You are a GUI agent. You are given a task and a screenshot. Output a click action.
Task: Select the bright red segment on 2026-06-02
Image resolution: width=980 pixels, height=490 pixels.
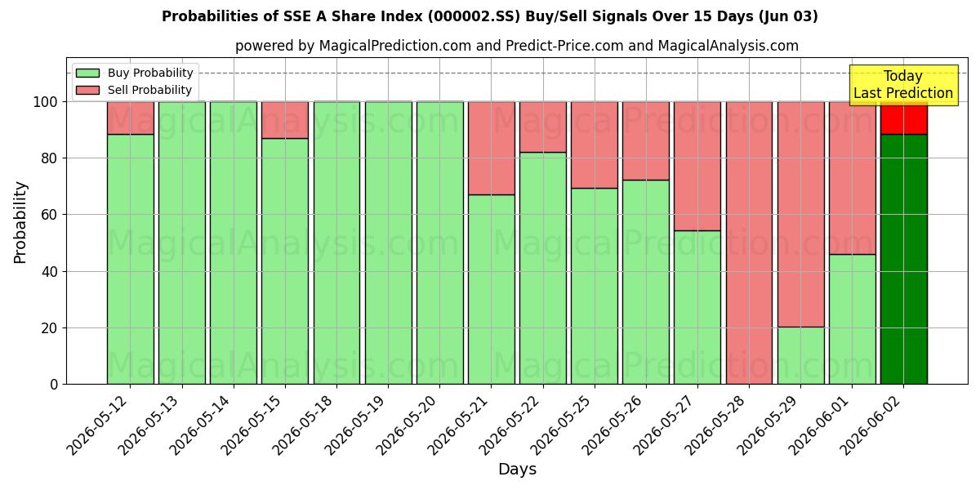point(903,118)
